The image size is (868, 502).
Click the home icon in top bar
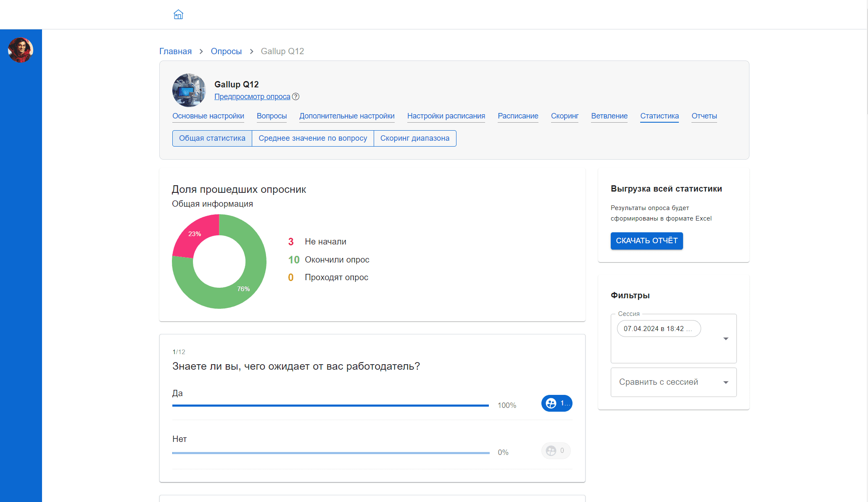click(x=178, y=15)
